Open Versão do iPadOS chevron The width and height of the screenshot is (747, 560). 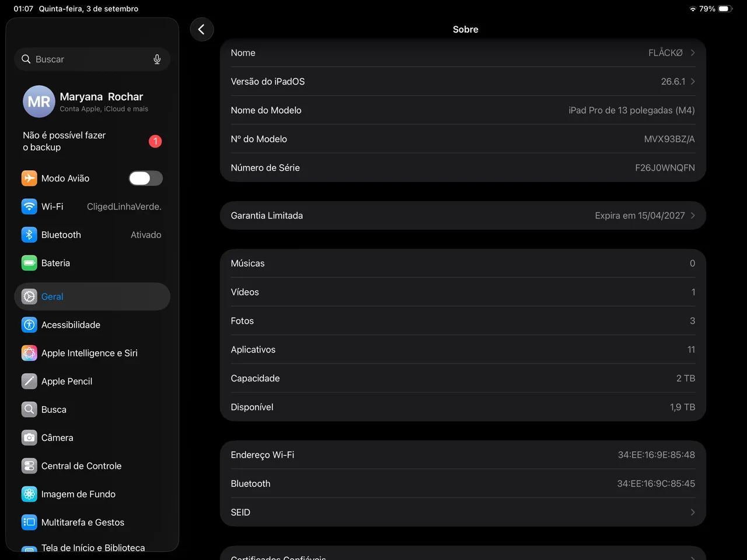tap(693, 81)
